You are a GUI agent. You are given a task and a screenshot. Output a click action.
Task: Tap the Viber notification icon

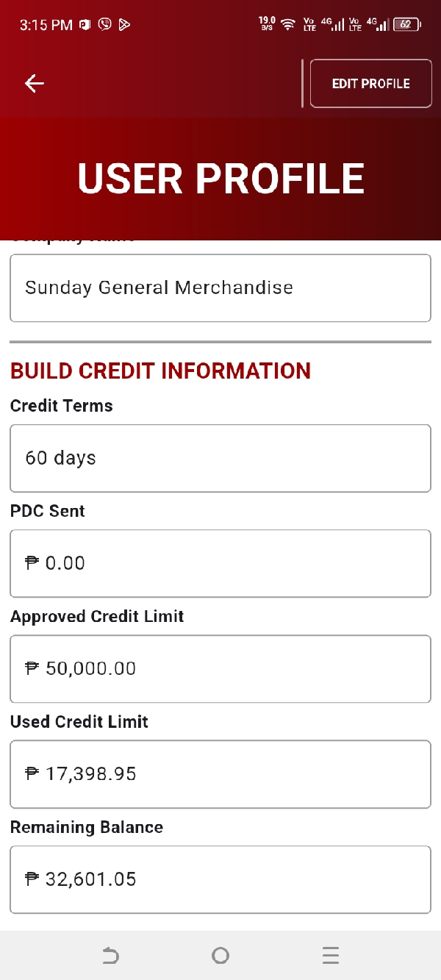click(x=105, y=24)
